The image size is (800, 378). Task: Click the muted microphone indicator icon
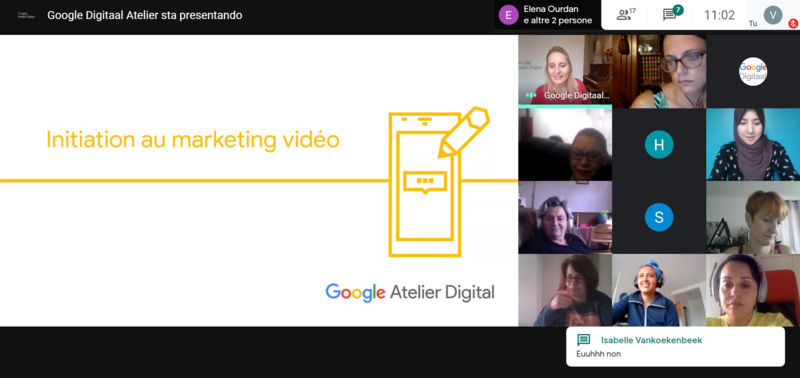click(x=793, y=23)
